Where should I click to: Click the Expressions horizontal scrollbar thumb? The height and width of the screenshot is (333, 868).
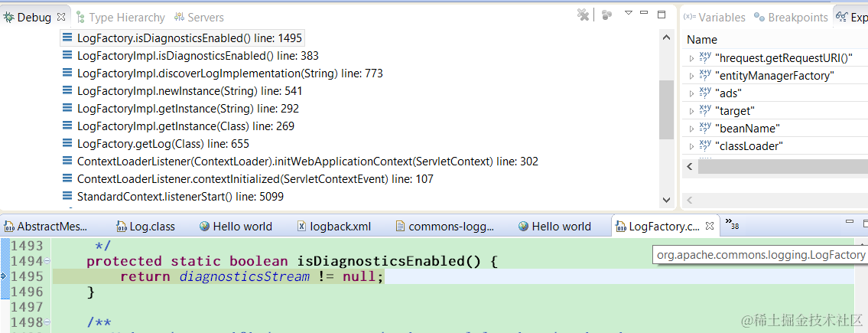783,167
